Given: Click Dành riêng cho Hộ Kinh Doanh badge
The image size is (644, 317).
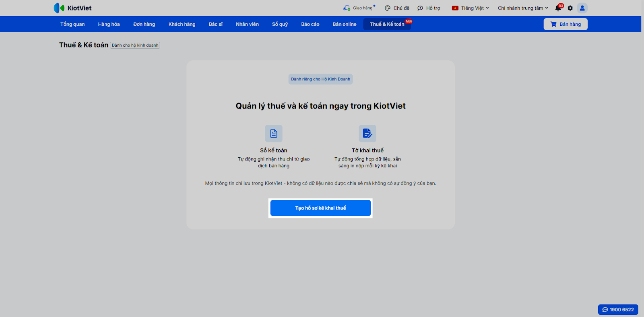Looking at the screenshot, I should tap(321, 79).
